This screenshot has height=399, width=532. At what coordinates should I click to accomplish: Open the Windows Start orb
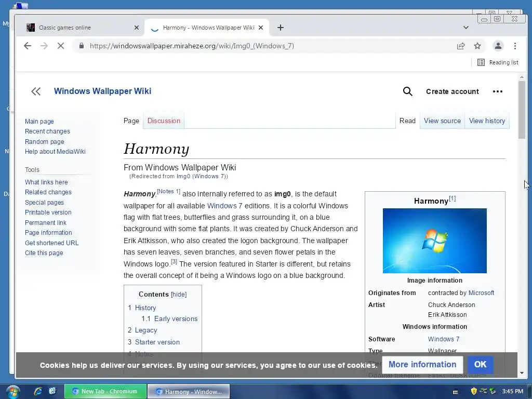pos(12,392)
